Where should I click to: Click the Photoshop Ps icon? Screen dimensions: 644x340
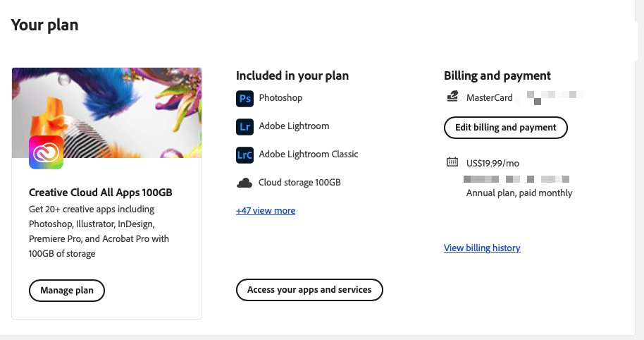point(244,99)
